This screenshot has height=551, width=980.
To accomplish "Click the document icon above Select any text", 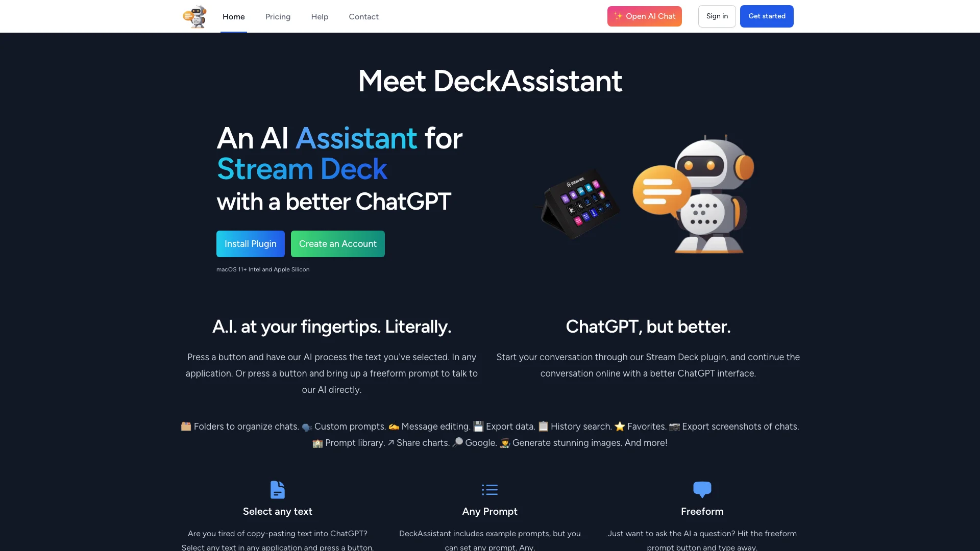I will [277, 489].
